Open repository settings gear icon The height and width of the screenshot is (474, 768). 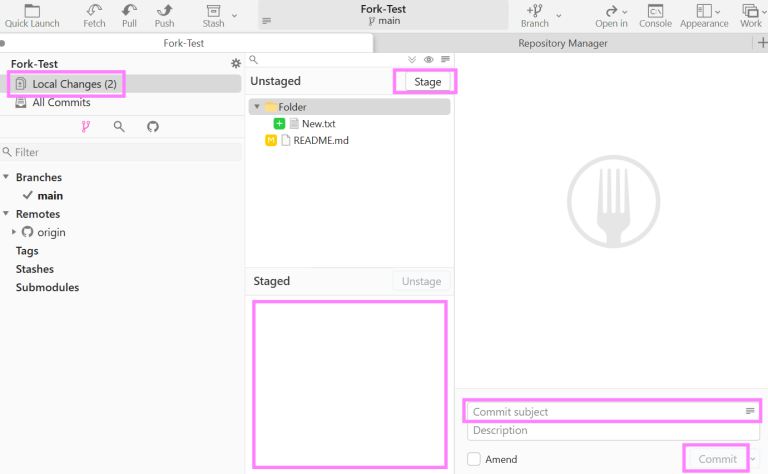[x=236, y=63]
